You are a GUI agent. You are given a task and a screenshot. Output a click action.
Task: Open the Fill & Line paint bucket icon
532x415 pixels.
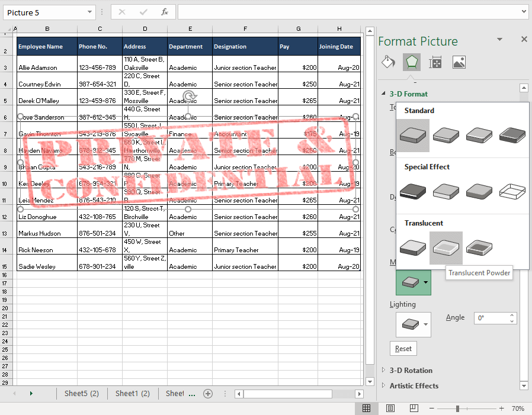(x=388, y=62)
